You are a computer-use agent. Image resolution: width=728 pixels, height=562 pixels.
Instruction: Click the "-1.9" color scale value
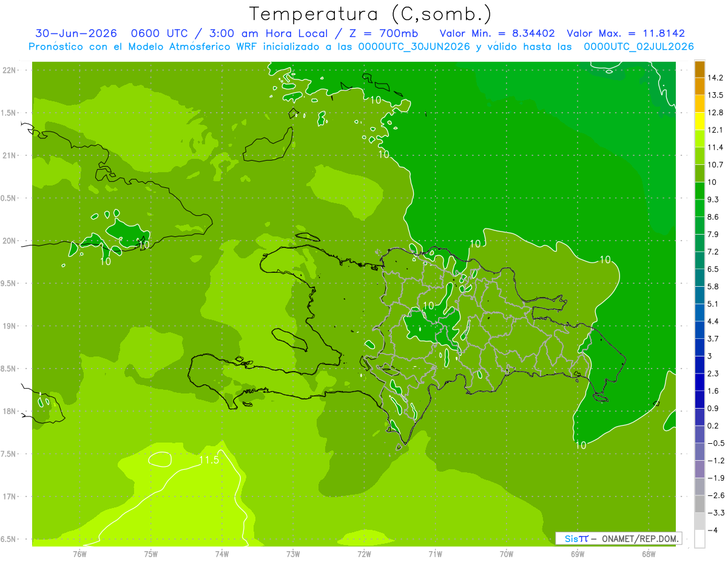click(x=715, y=478)
